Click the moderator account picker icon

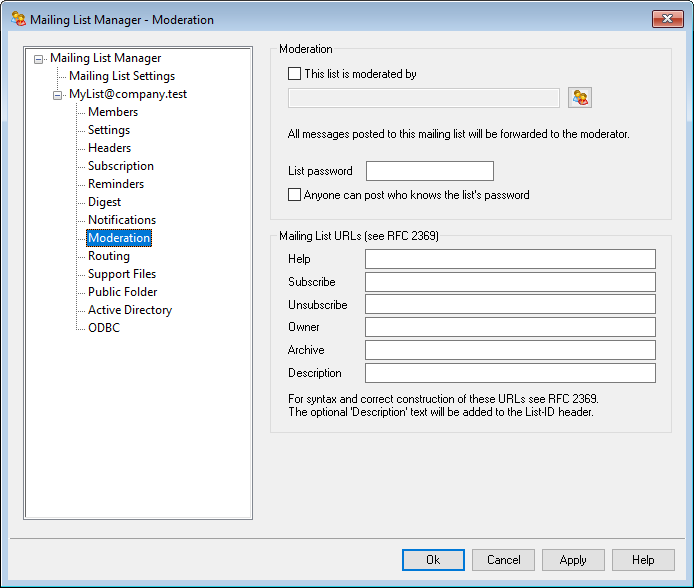[x=580, y=97]
